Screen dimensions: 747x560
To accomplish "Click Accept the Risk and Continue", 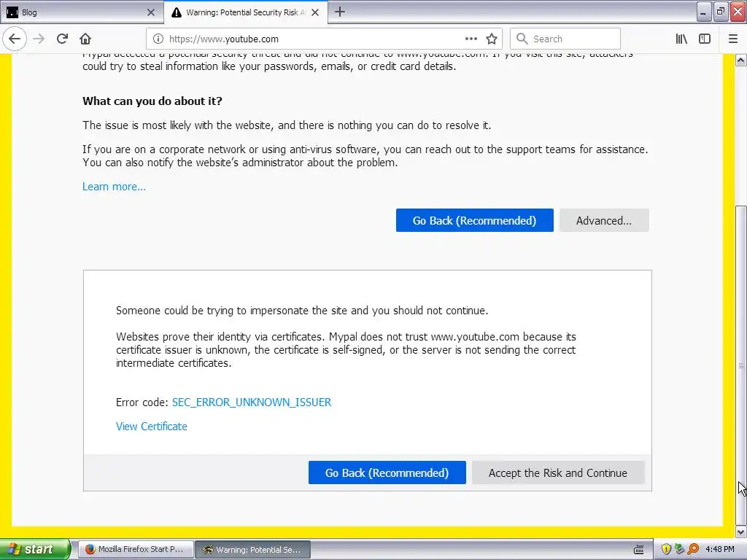I will pyautogui.click(x=558, y=472).
